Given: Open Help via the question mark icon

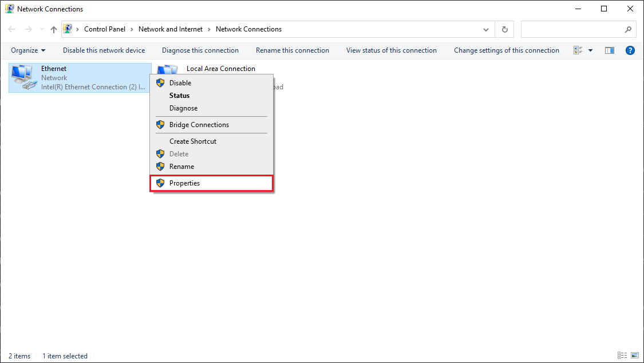Looking at the screenshot, I should tap(630, 50).
